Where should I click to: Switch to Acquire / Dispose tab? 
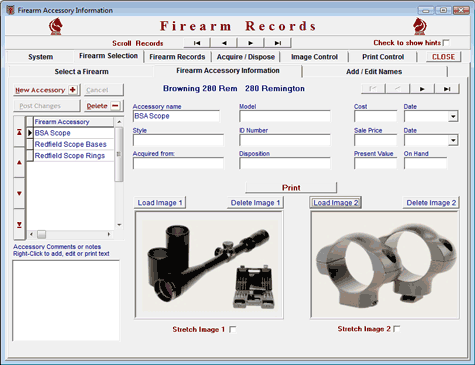click(x=246, y=57)
